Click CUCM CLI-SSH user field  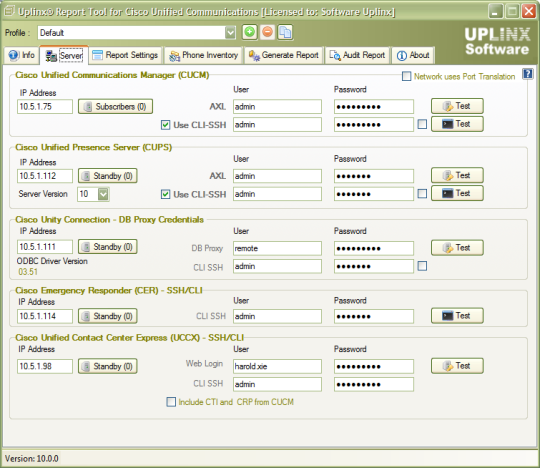[277, 125]
